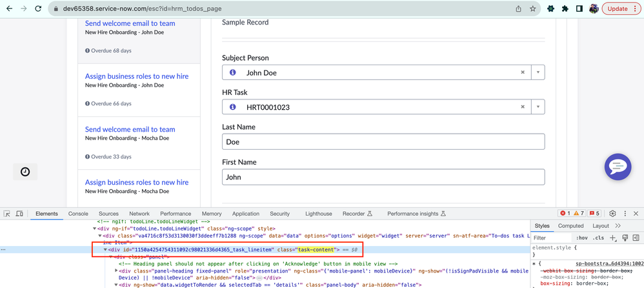Open the DevTools three-dot customize menu
The image size is (644, 288).
pos(625,214)
